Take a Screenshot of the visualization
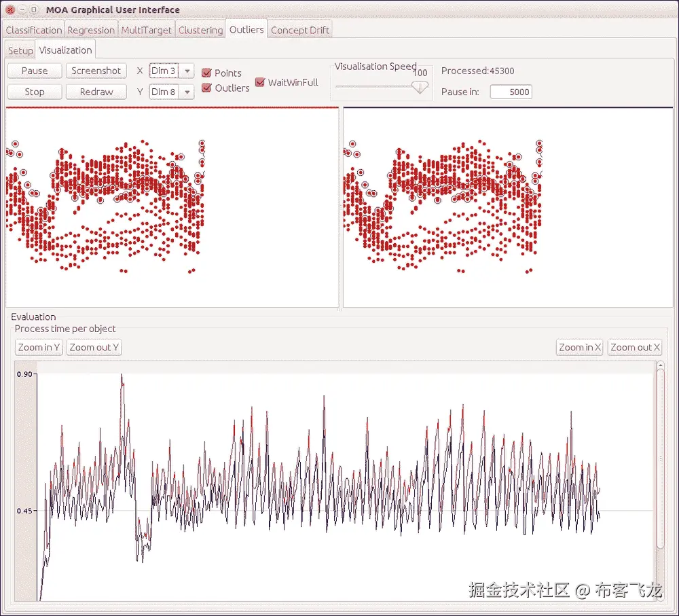The height and width of the screenshot is (616, 679). point(96,71)
